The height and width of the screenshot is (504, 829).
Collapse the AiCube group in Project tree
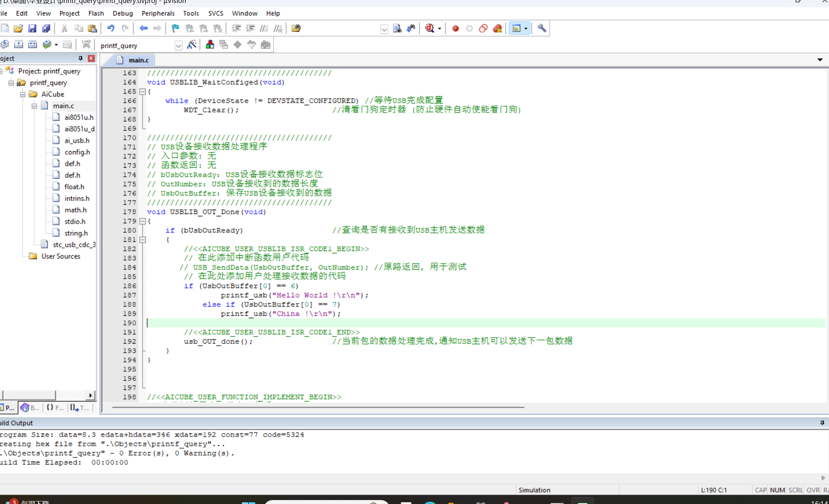pos(22,94)
